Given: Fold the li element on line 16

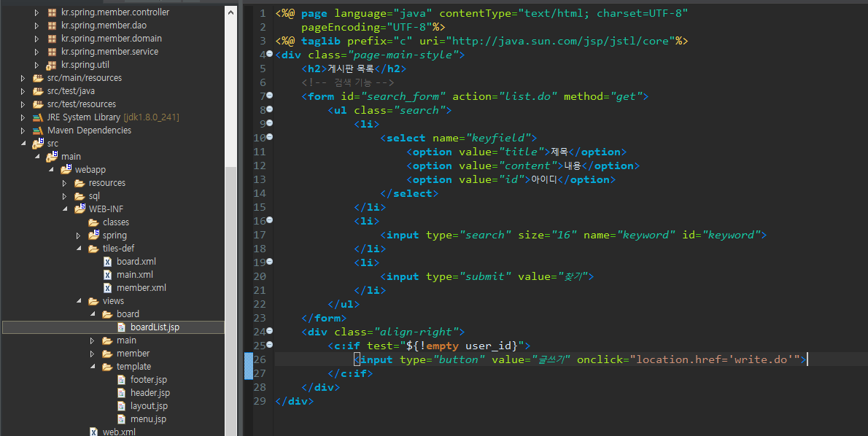Looking at the screenshot, I should tap(270, 219).
